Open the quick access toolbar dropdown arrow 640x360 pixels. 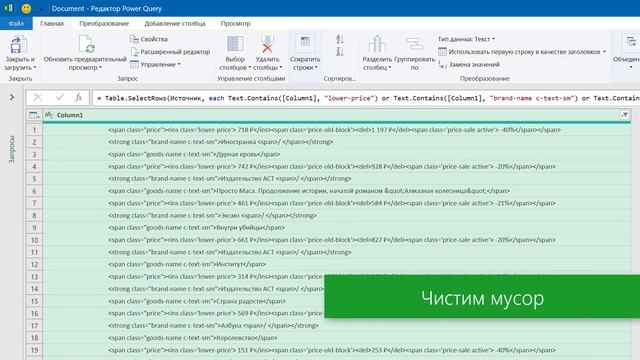click(41, 9)
